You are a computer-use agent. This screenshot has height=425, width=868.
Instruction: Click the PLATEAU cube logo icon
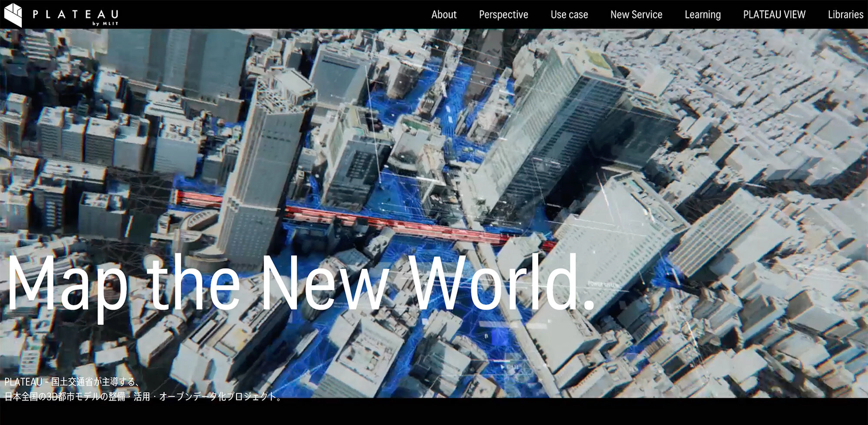tap(13, 15)
